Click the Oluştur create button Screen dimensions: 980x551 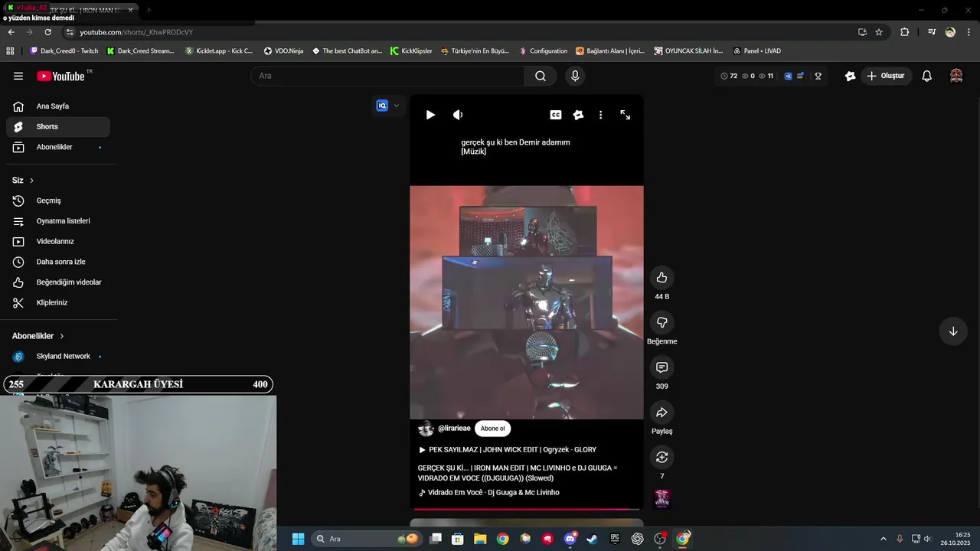tap(885, 76)
